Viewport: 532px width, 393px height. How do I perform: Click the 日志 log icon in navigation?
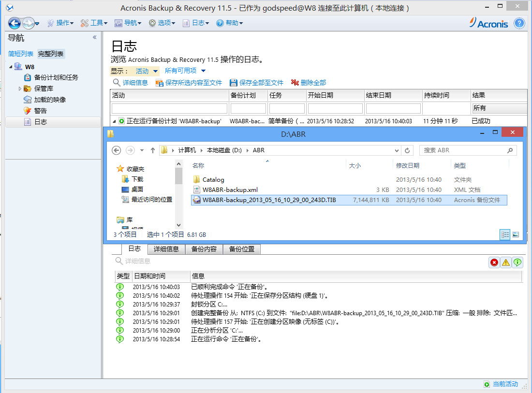tap(28, 122)
